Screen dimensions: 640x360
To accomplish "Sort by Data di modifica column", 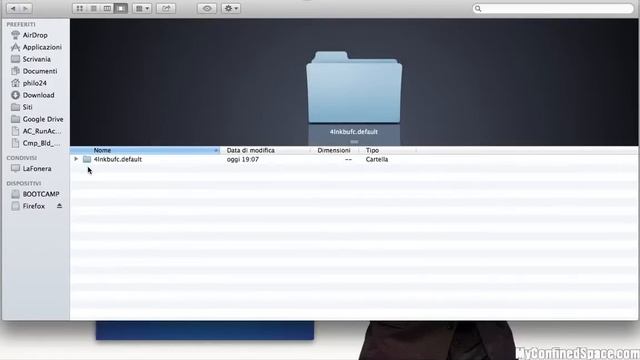I will tap(265, 150).
